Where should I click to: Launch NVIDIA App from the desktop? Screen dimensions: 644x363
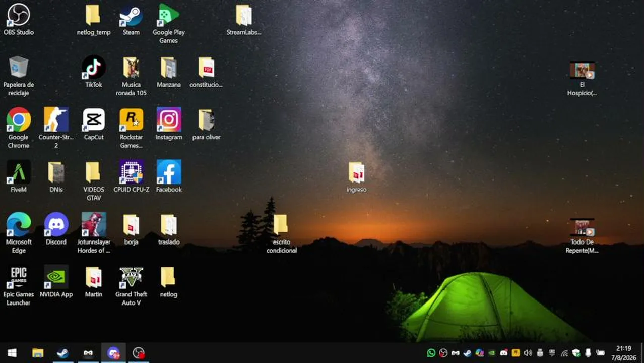(56, 282)
